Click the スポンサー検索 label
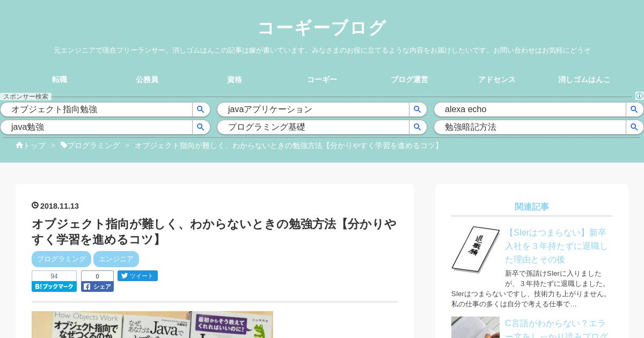The height and width of the screenshot is (338, 644). 26,97
